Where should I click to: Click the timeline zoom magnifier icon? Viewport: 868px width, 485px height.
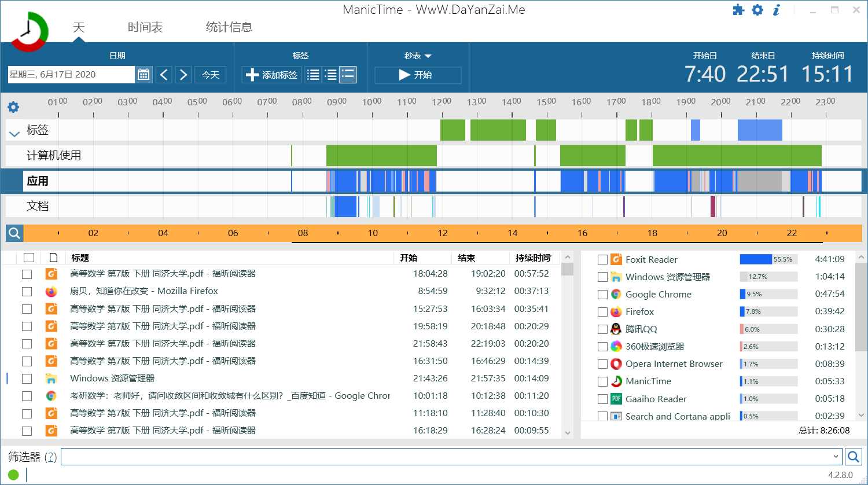click(14, 233)
